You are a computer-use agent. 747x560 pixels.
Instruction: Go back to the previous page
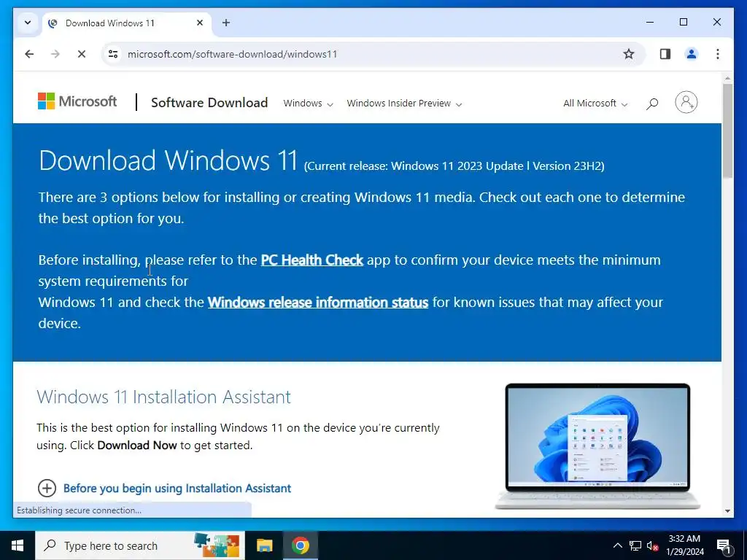pyautogui.click(x=29, y=54)
